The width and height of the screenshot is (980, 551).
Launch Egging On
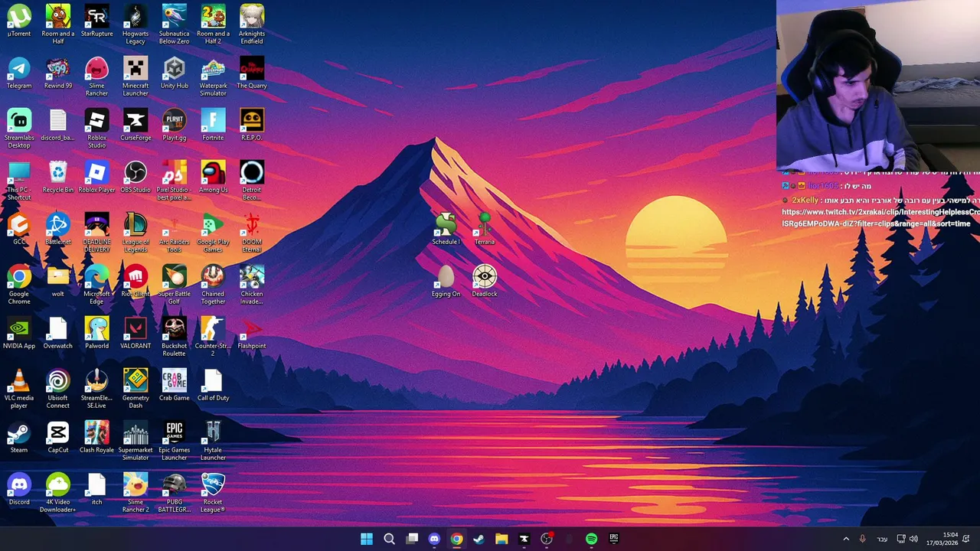pos(446,282)
